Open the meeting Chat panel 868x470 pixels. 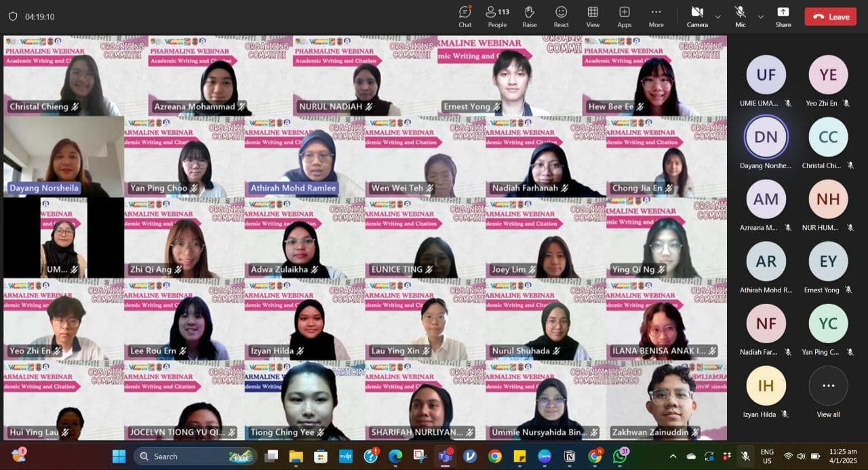[x=465, y=16]
